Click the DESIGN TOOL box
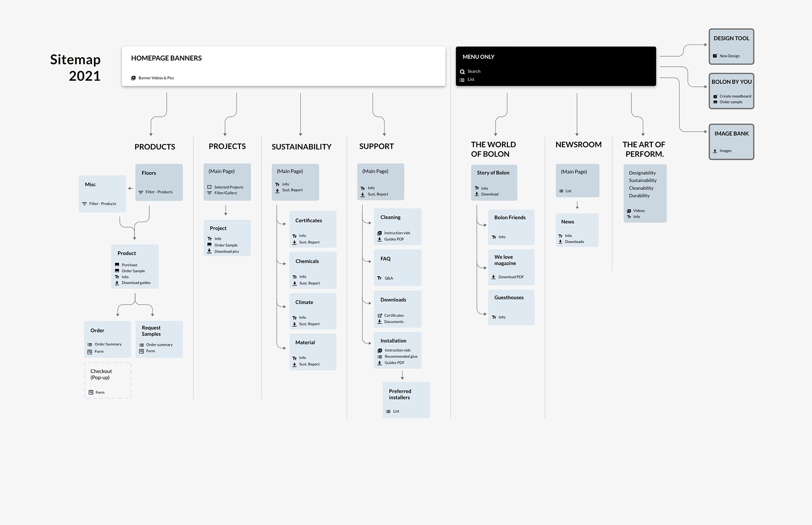Image resolution: width=812 pixels, height=525 pixels. (731, 46)
